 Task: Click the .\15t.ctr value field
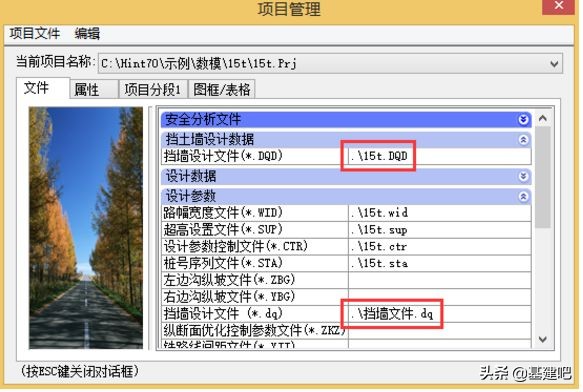439,247
